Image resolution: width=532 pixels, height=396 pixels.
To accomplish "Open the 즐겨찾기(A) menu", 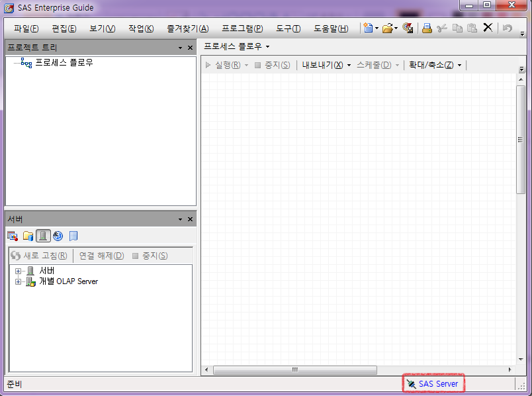I will click(188, 28).
